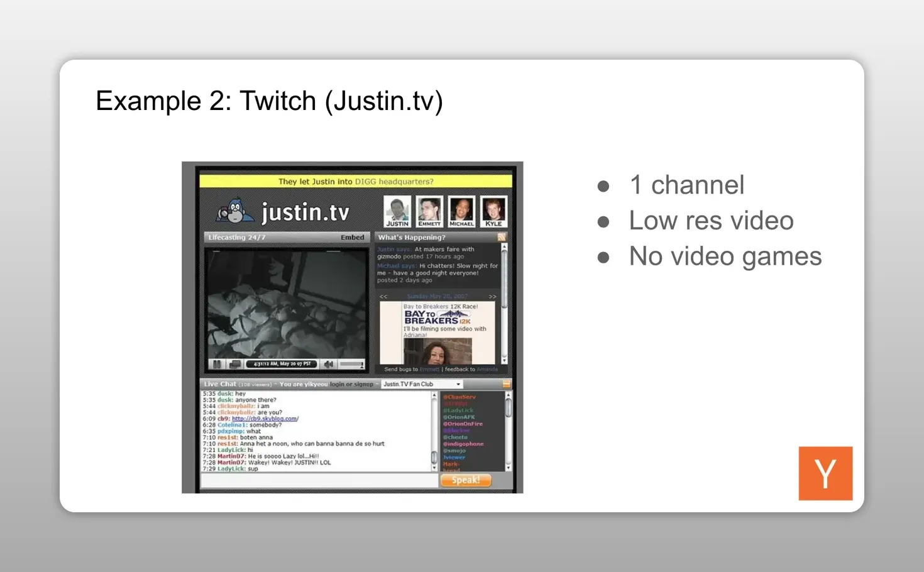Click the What's Happening scroll up arrow
This screenshot has height=572, width=924.
(504, 247)
